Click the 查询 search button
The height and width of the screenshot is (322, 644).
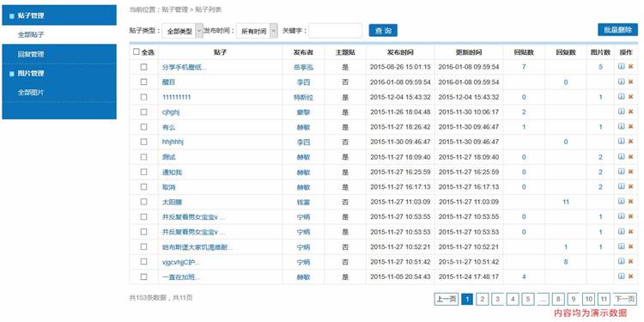point(383,30)
